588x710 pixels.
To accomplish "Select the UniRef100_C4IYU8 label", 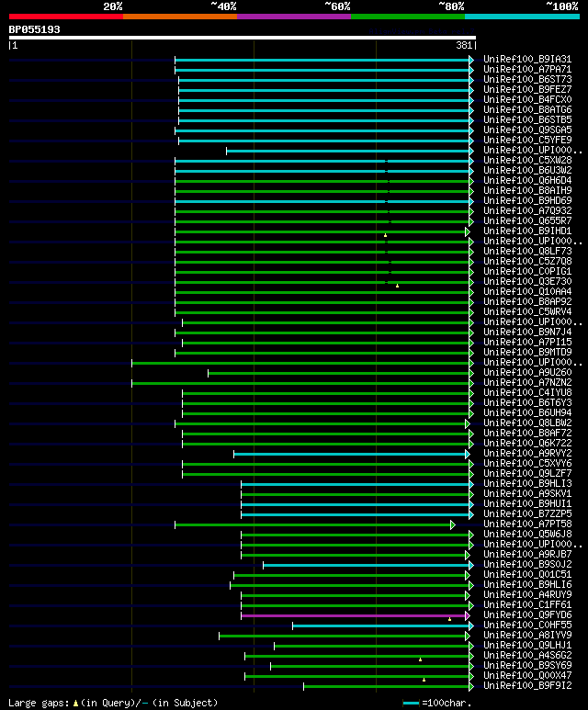I will pyautogui.click(x=527, y=393).
